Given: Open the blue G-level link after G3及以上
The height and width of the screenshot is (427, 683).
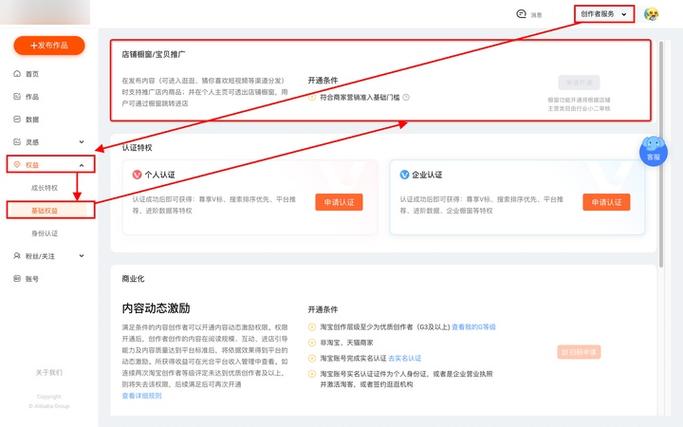Looking at the screenshot, I should tap(473, 327).
